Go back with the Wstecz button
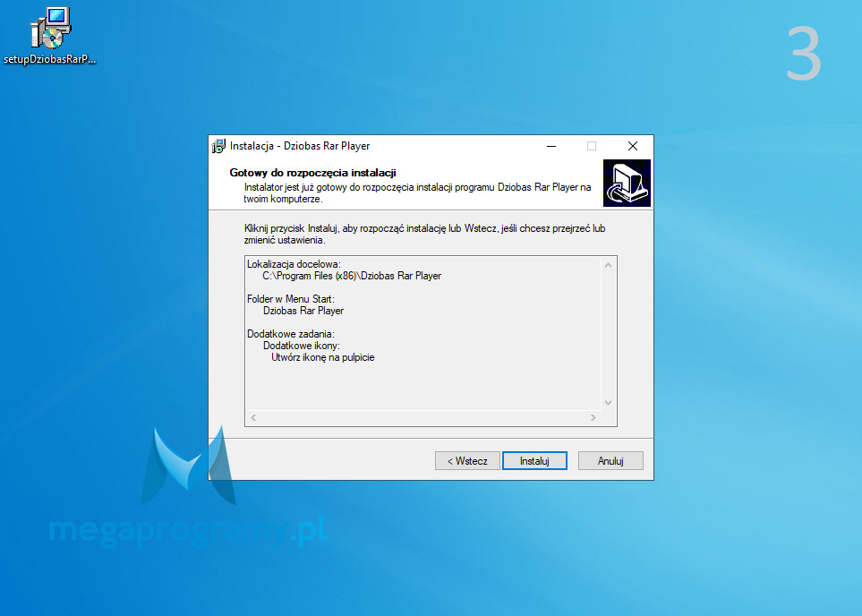 (x=467, y=461)
